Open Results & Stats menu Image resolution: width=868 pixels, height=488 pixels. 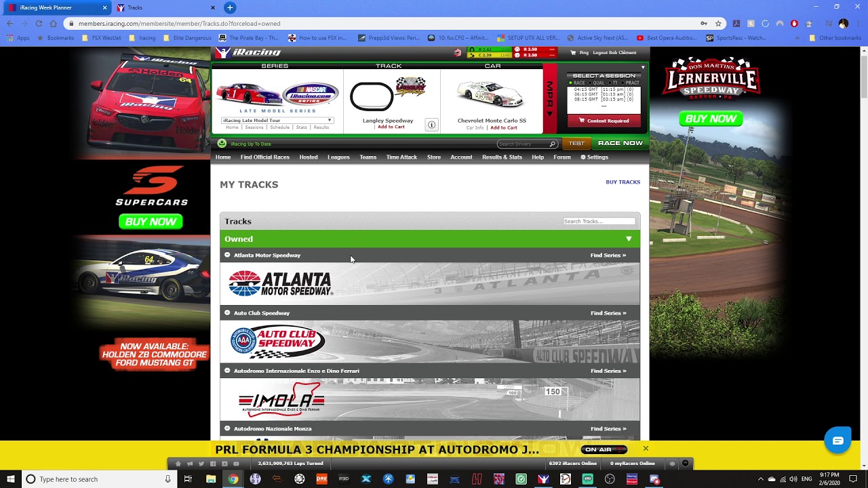coord(502,157)
